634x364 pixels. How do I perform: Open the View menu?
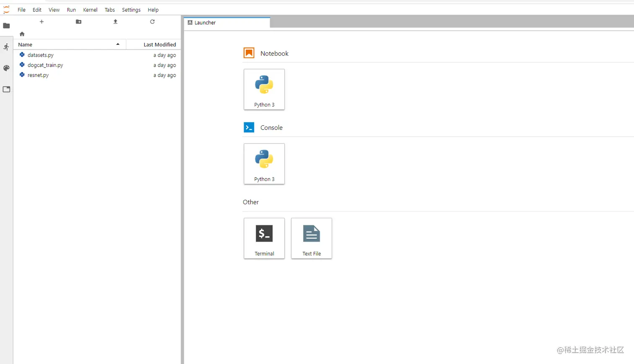54,10
